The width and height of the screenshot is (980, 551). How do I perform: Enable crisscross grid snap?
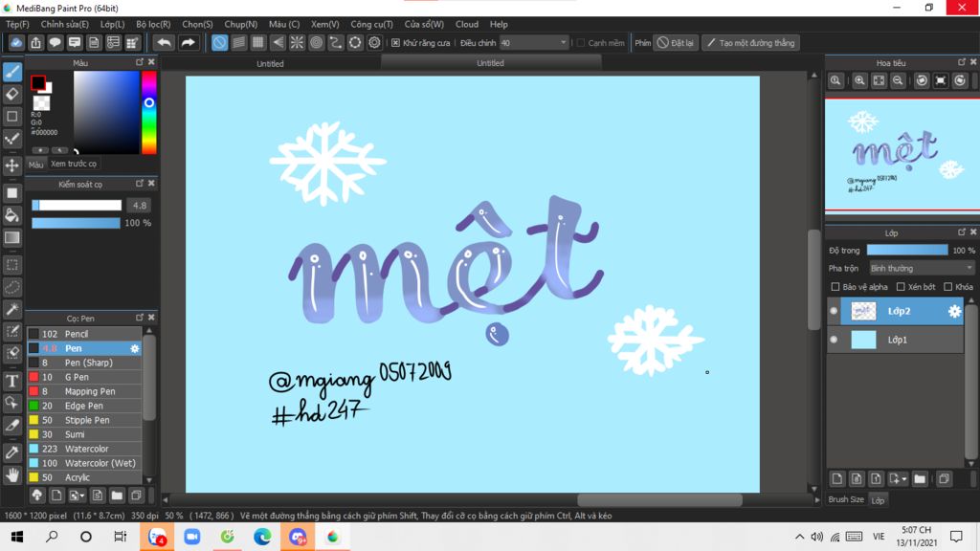coord(258,42)
